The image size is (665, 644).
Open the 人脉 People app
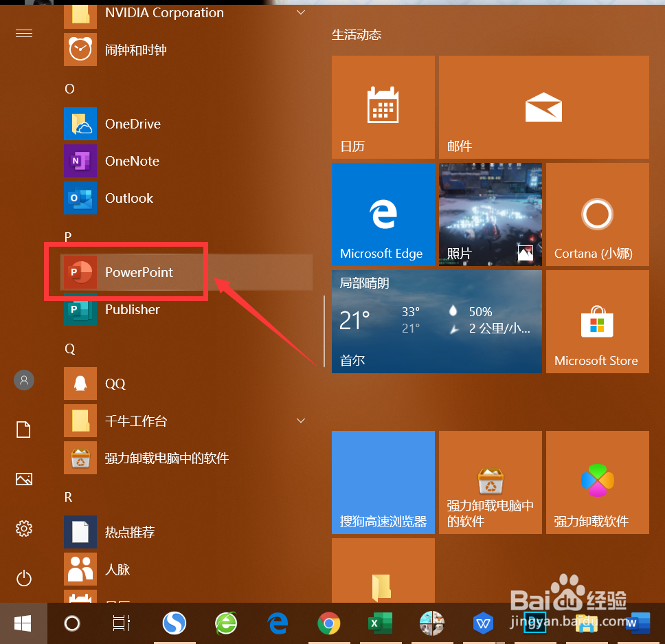click(x=187, y=569)
